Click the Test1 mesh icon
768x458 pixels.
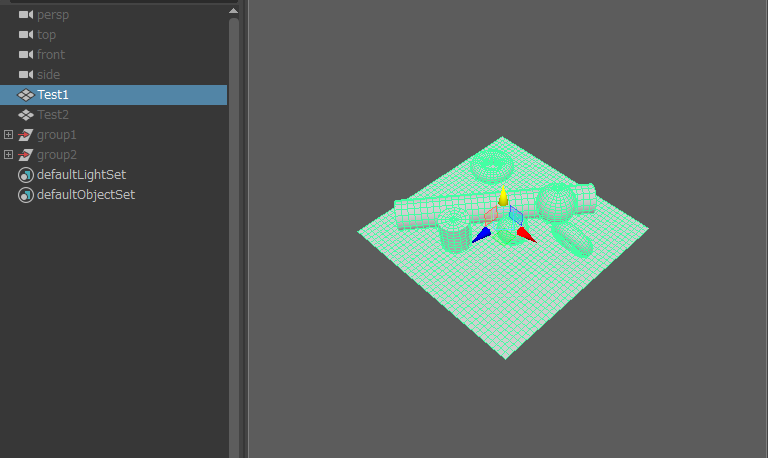coord(25,95)
